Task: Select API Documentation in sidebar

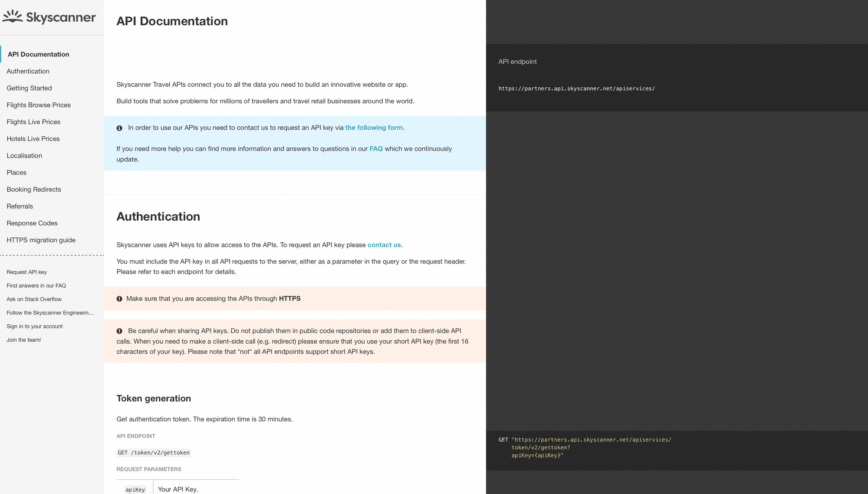Action: tap(38, 54)
